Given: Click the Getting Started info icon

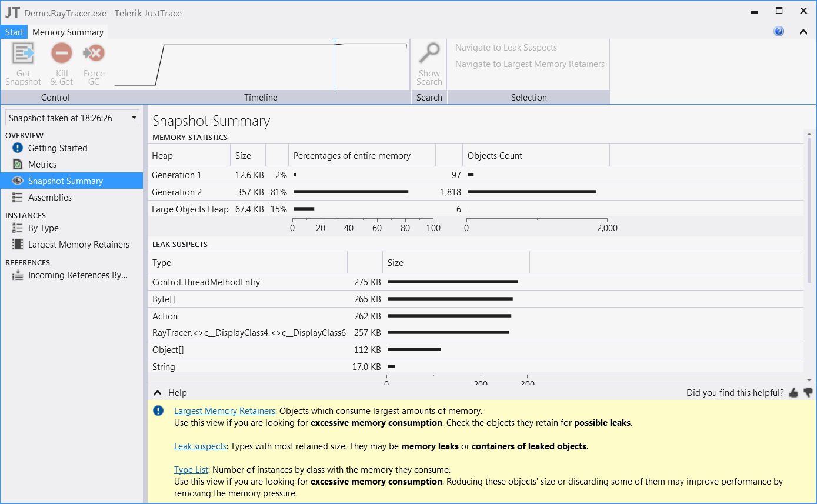Looking at the screenshot, I should 18,148.
